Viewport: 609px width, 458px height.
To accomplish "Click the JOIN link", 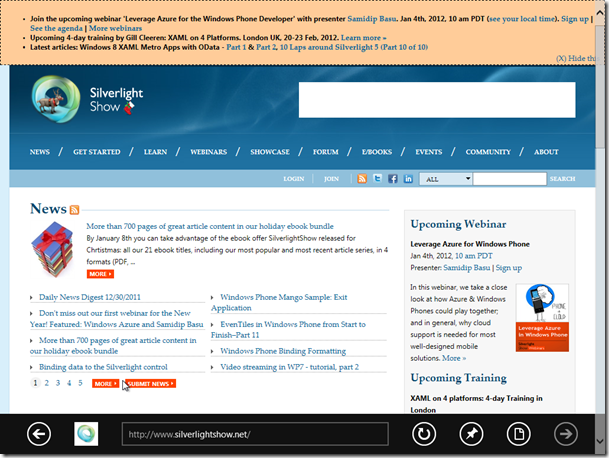I will tap(331, 179).
